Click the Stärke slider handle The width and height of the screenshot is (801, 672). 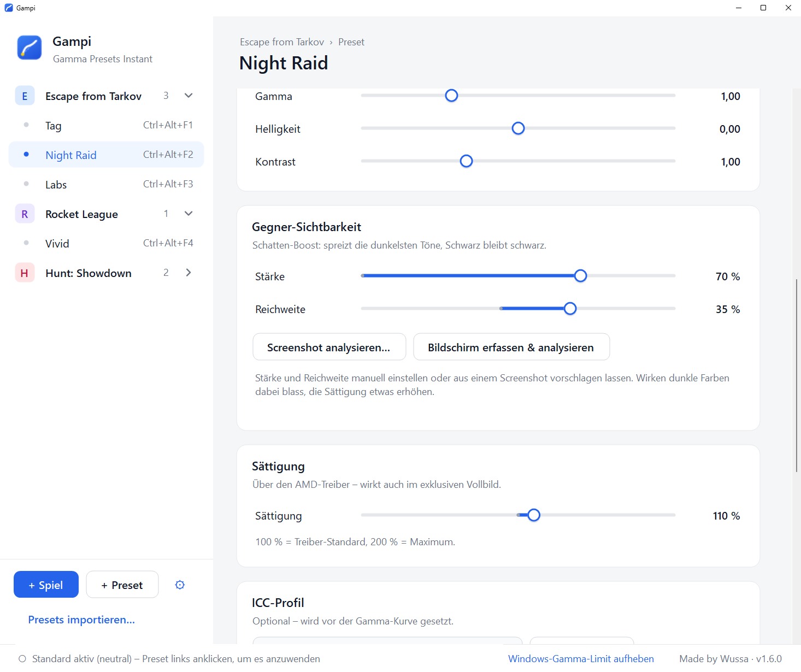point(581,276)
